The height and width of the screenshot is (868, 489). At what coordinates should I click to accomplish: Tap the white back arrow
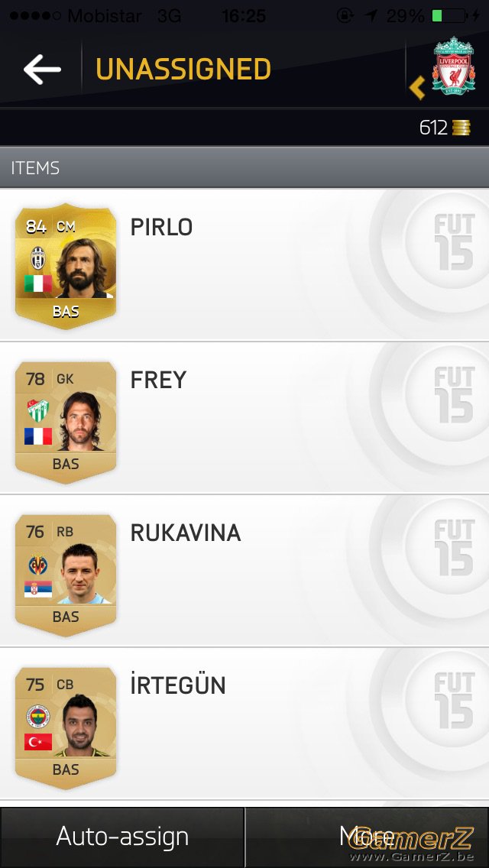(x=42, y=70)
